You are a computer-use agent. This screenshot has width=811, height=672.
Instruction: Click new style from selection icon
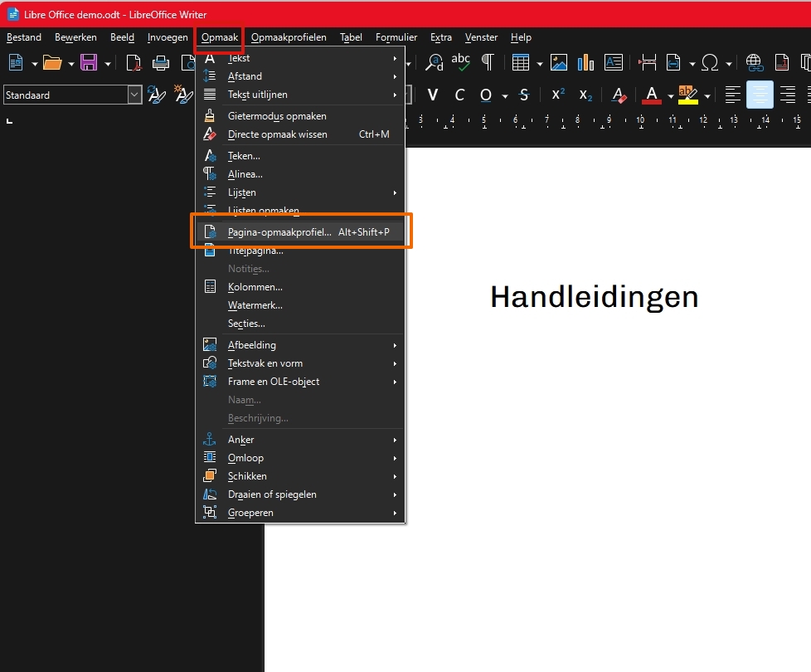tap(183, 95)
